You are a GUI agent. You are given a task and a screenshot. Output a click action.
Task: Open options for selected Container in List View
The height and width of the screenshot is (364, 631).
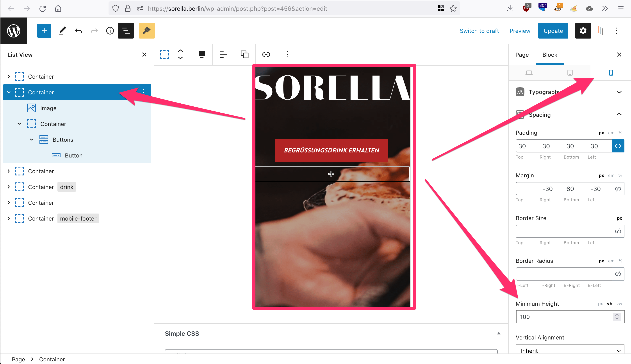144,91
